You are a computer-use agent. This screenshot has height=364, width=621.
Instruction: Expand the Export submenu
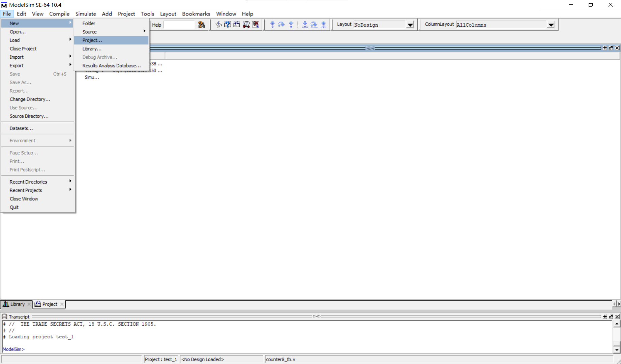pyautogui.click(x=38, y=65)
